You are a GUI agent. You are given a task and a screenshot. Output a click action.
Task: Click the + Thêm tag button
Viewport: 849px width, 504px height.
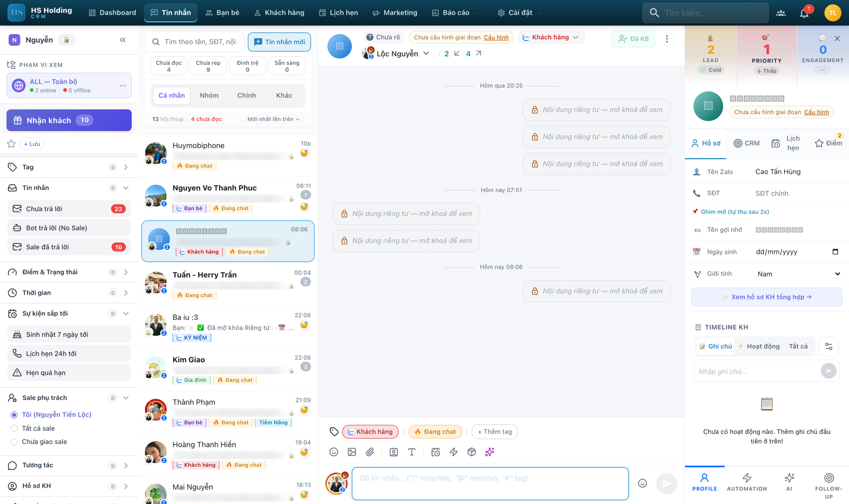[495, 432]
